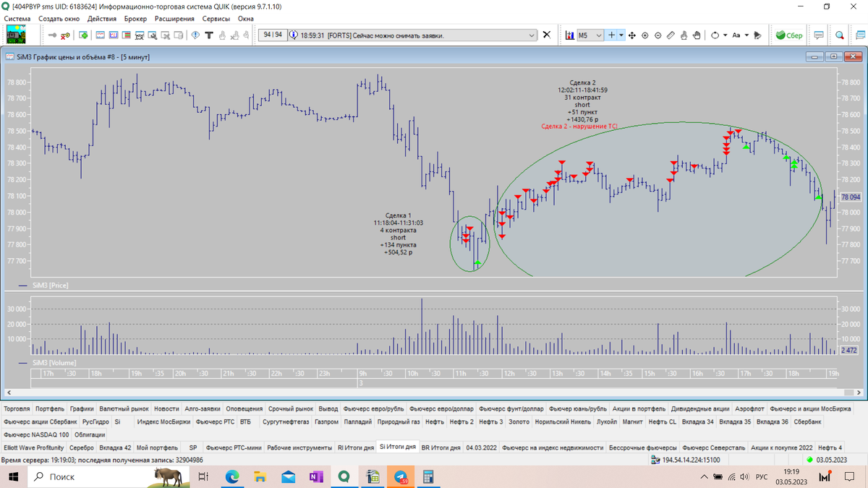Expand the Aa text tool dropdown arrow

click(x=746, y=35)
